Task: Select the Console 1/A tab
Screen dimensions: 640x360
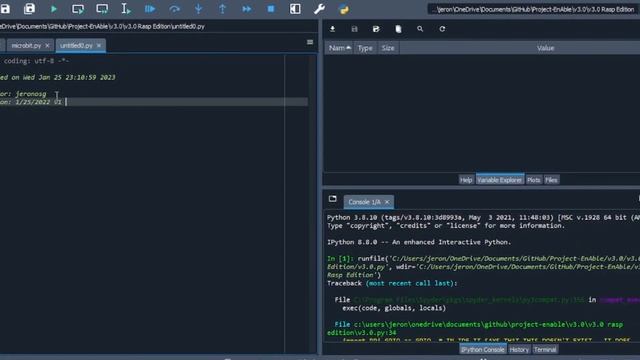Action: (x=364, y=202)
